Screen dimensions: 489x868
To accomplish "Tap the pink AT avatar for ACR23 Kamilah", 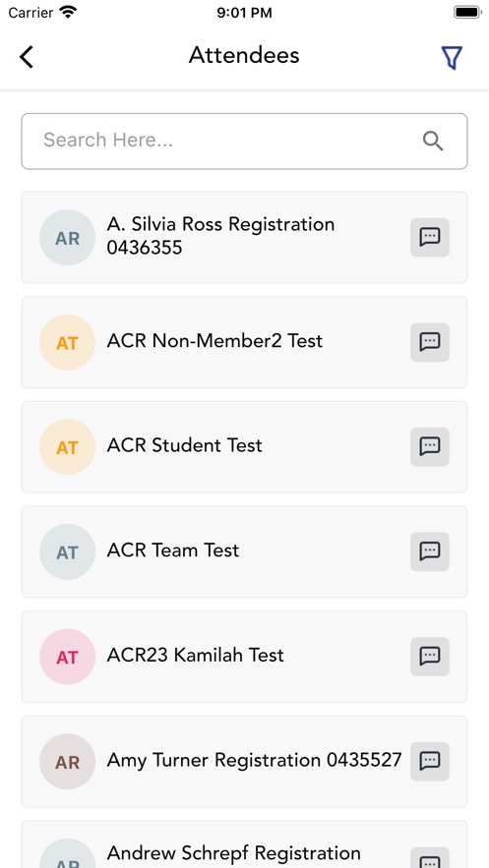I will (x=68, y=657).
